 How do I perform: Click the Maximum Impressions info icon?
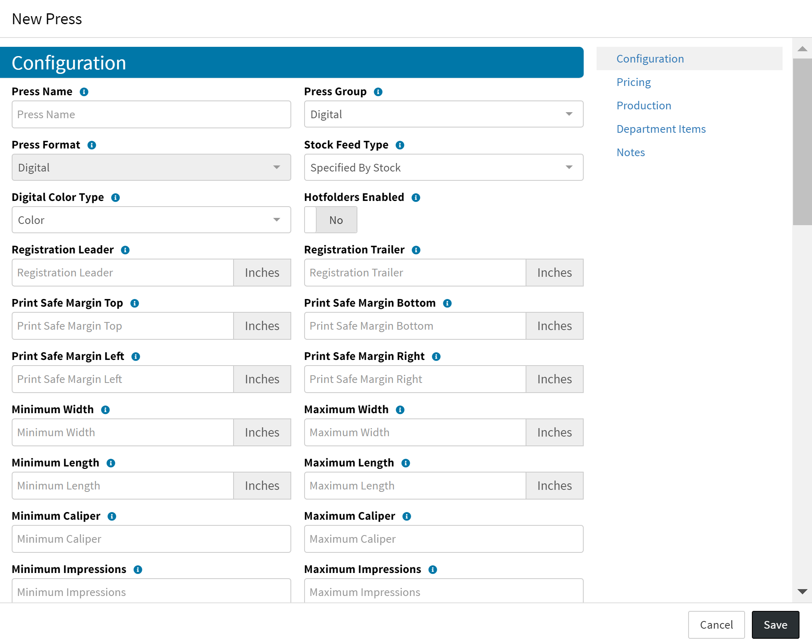click(433, 570)
